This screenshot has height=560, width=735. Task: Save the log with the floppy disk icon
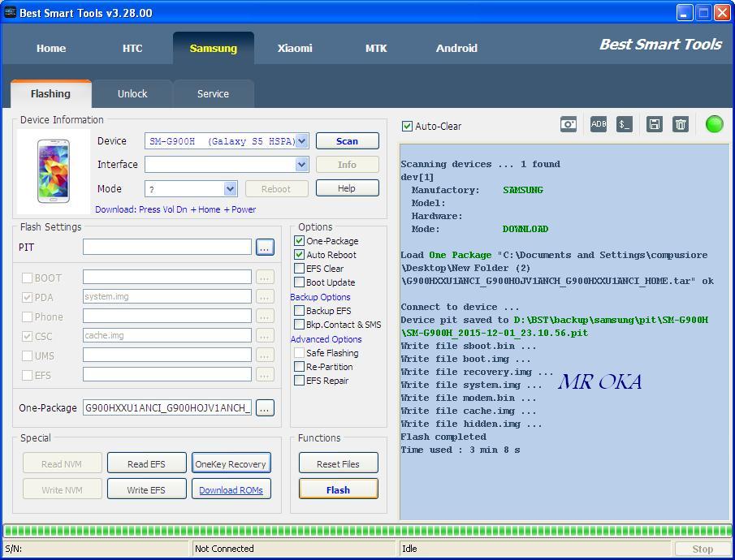coord(654,125)
